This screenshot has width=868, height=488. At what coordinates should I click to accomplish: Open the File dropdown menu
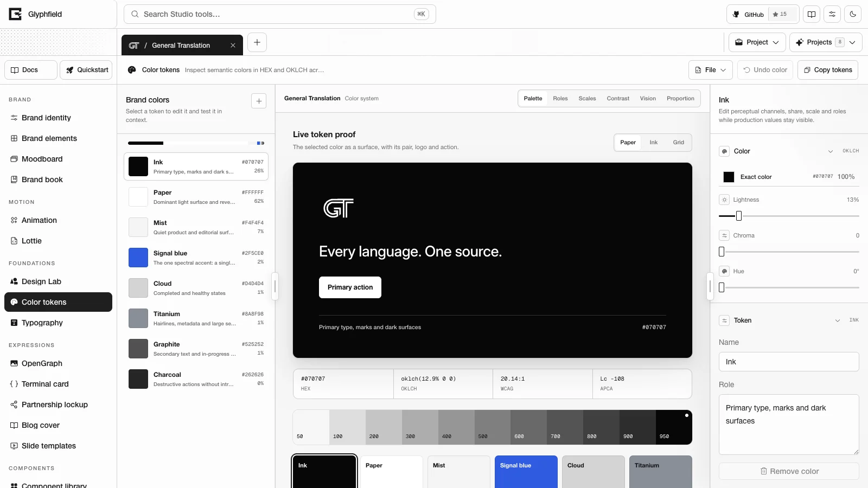(711, 70)
